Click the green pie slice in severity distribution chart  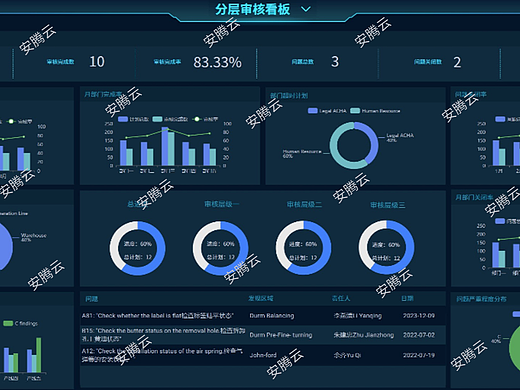tap(515, 348)
